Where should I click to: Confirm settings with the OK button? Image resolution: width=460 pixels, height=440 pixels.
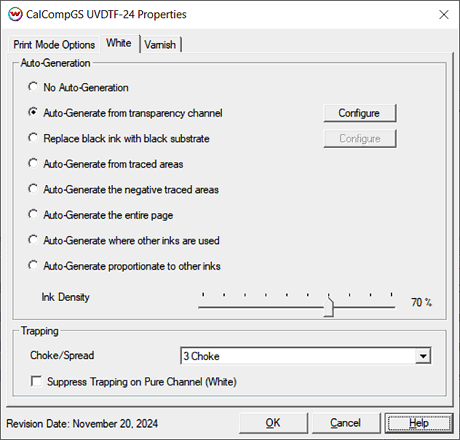click(x=273, y=423)
